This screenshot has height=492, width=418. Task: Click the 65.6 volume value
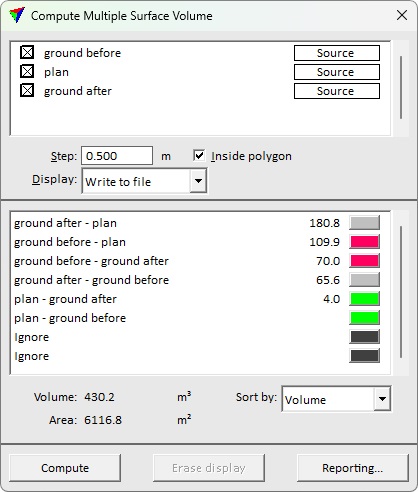click(x=328, y=280)
